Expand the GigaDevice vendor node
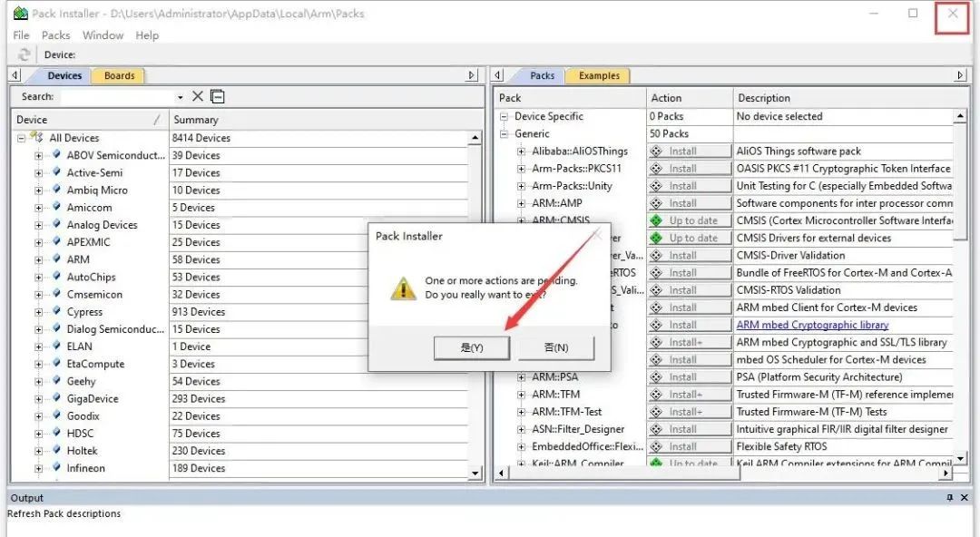The image size is (980, 537). [39, 399]
